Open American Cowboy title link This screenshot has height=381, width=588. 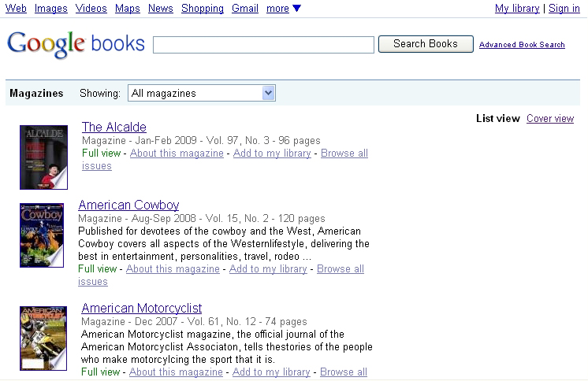point(128,205)
